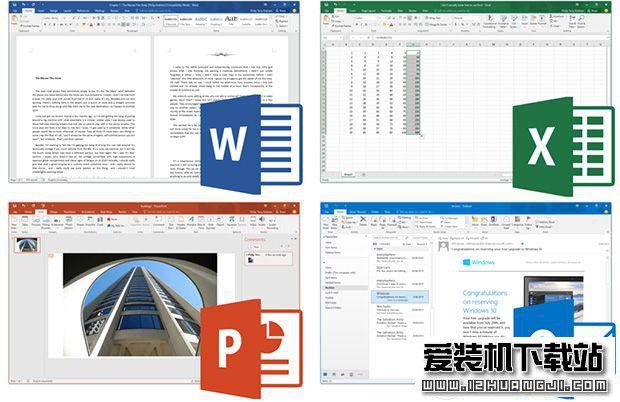The width and height of the screenshot is (620, 402).
Task: Click Delete cells icon in Excel
Action: point(533,20)
